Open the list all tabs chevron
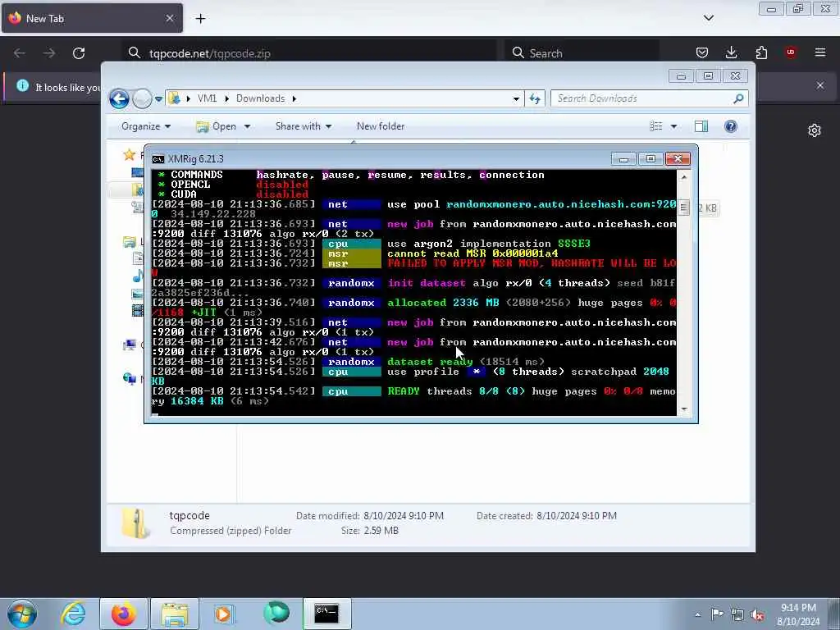Screen dimensions: 840x630 tap(708, 18)
